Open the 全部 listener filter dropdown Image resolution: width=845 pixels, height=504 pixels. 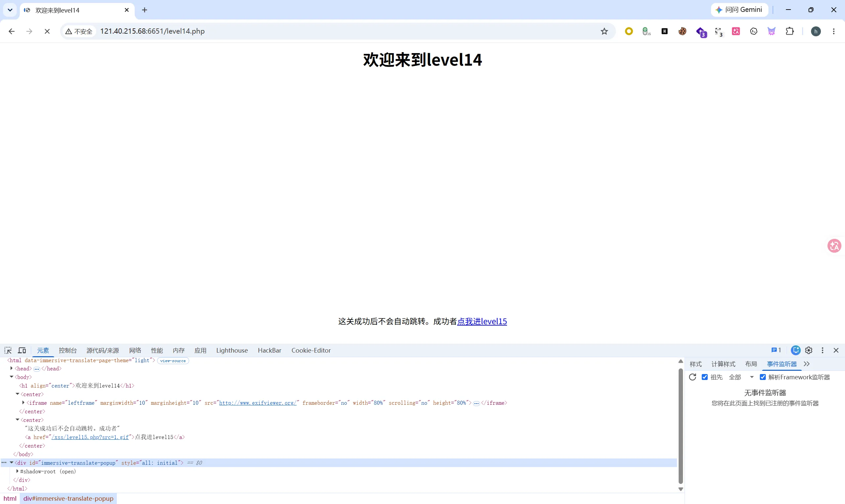pyautogui.click(x=741, y=377)
